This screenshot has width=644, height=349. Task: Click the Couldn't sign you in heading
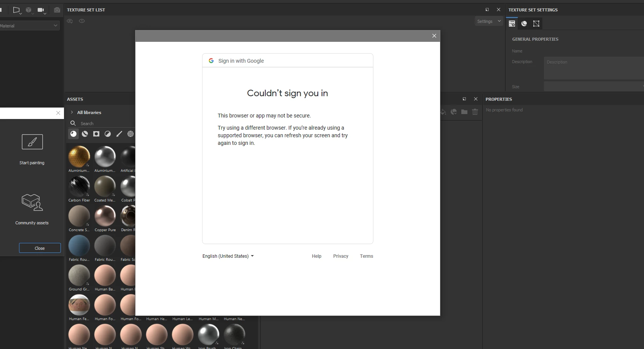point(287,93)
